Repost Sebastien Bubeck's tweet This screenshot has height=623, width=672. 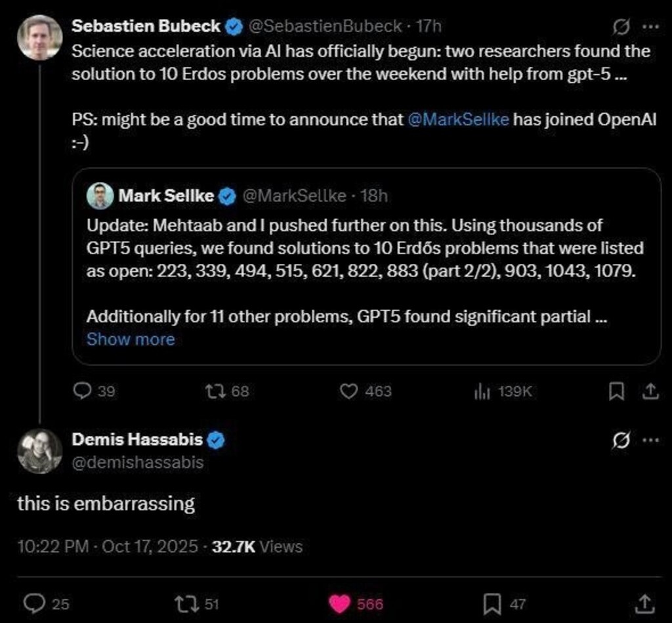point(215,391)
